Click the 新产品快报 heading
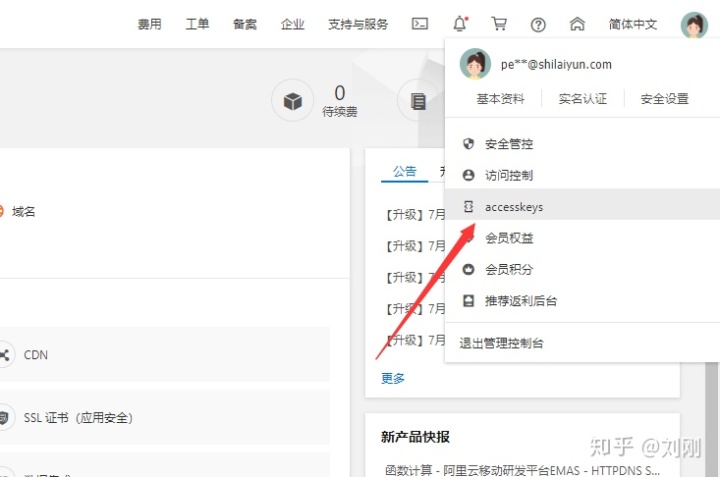The width and height of the screenshot is (720, 477). [415, 437]
